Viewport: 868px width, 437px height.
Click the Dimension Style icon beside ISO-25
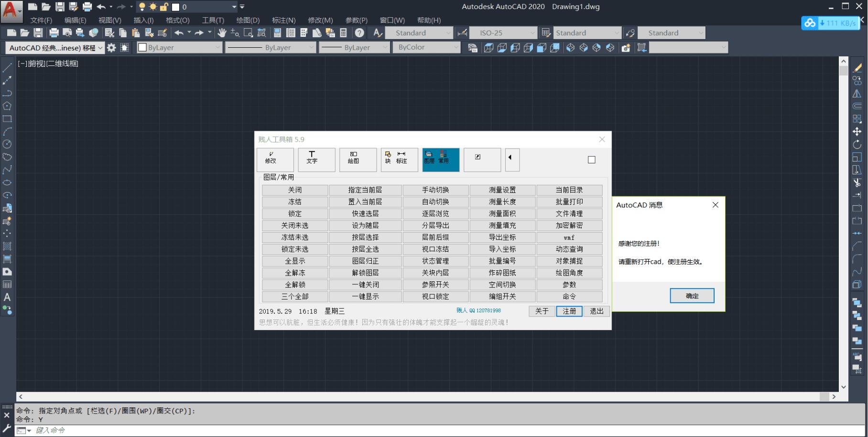(462, 32)
